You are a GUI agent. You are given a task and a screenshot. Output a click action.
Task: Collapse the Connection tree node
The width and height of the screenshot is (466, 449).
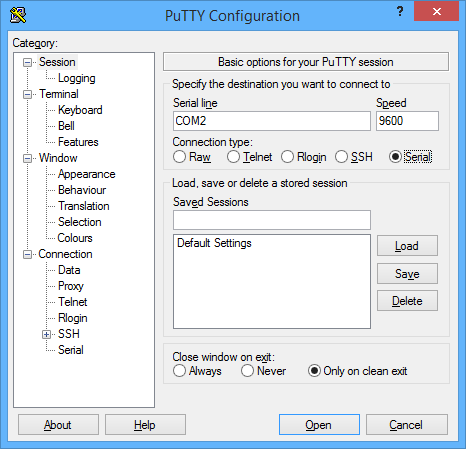coord(27,254)
